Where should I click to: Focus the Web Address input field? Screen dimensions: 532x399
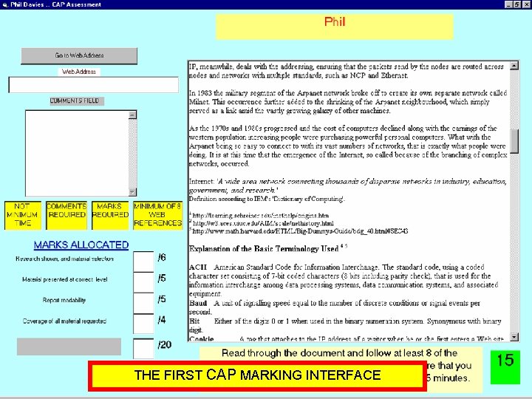tap(93, 85)
